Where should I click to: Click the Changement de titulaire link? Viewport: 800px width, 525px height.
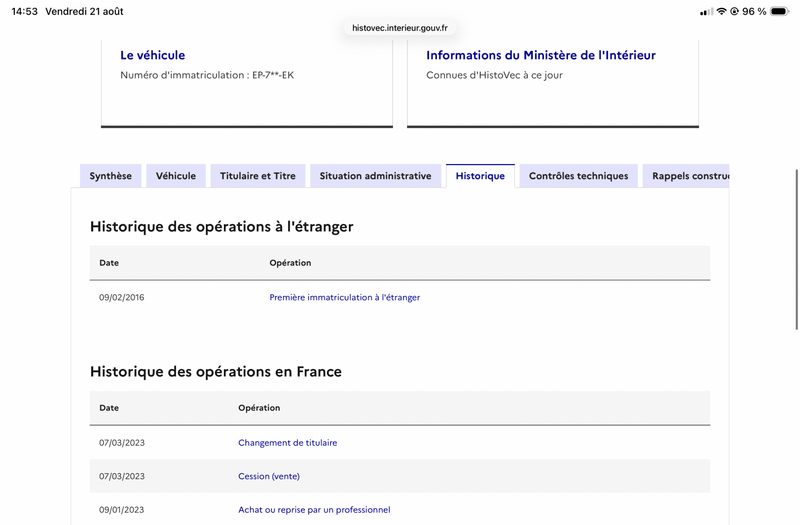(288, 443)
